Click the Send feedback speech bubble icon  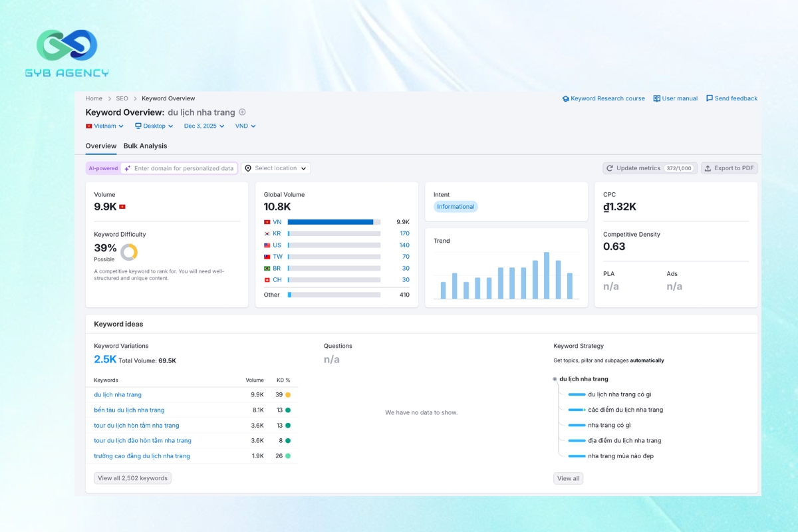(x=710, y=98)
